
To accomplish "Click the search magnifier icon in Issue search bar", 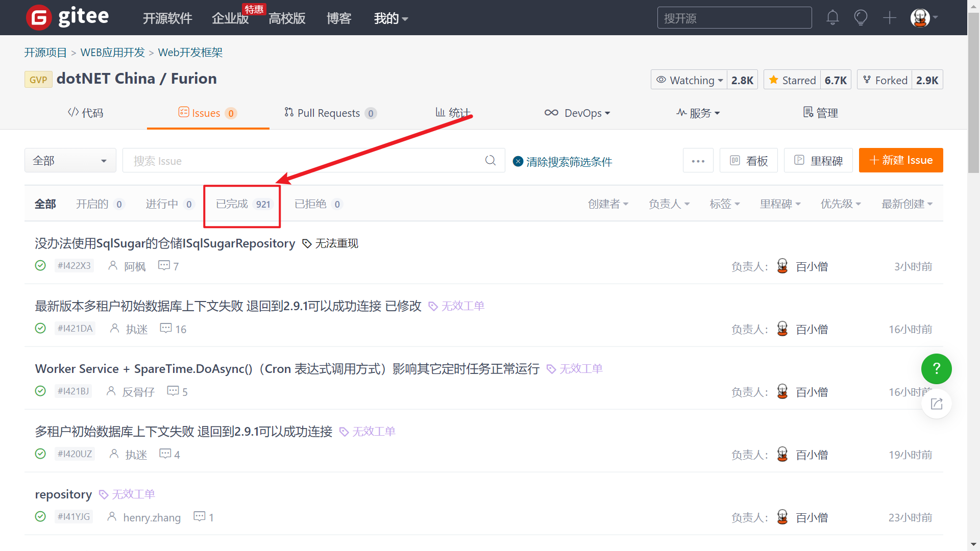I will click(491, 160).
